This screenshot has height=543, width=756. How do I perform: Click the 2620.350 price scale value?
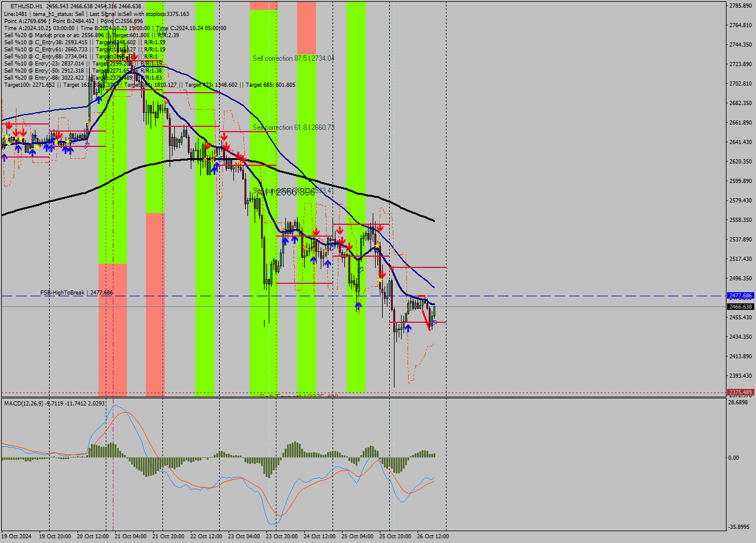tap(741, 161)
